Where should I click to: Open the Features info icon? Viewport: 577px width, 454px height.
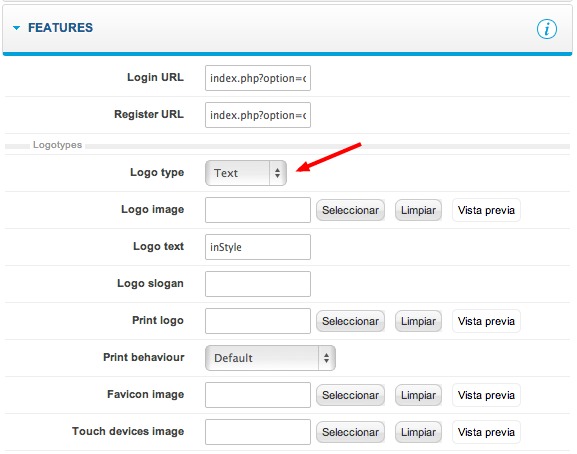pos(546,29)
